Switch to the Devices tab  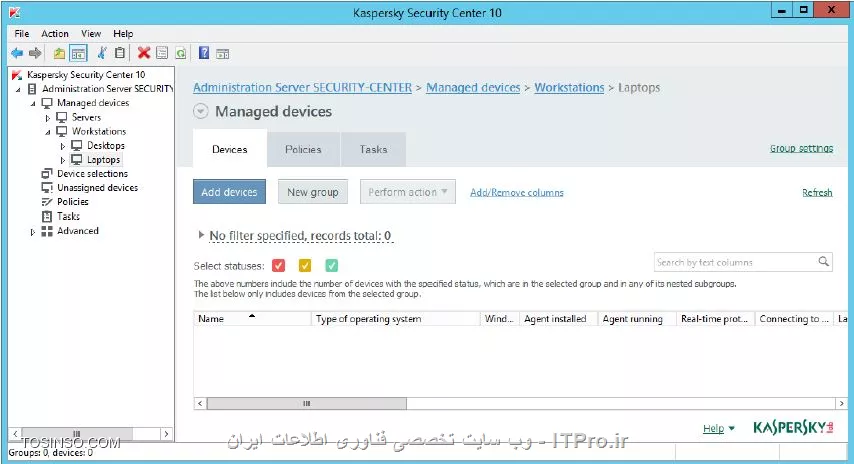pyautogui.click(x=230, y=149)
